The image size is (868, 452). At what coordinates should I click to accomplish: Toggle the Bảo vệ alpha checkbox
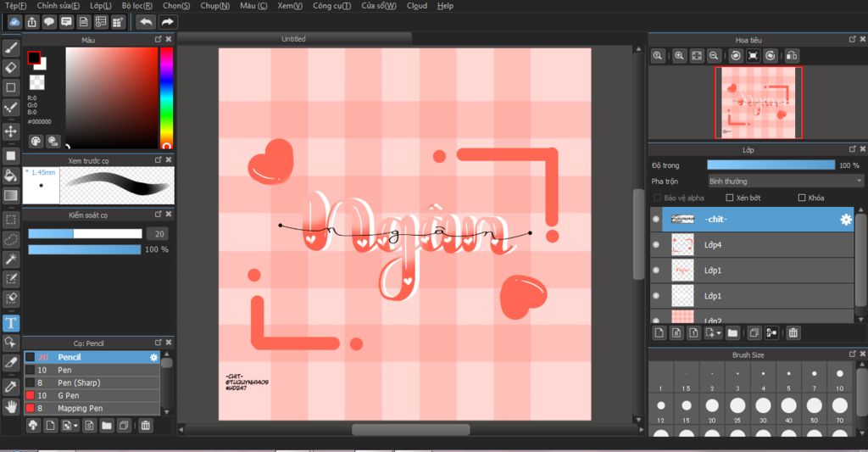coord(658,198)
